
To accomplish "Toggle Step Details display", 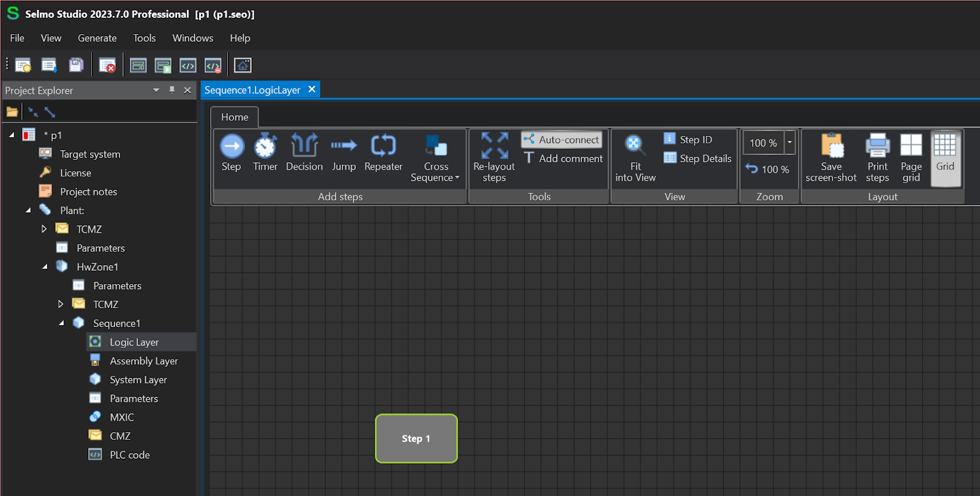I will click(x=698, y=159).
